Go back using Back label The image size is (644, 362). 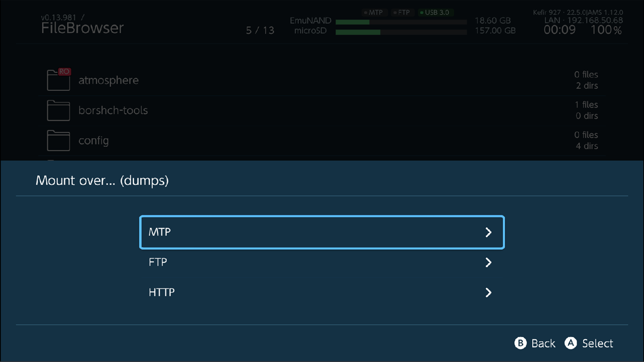click(x=543, y=343)
